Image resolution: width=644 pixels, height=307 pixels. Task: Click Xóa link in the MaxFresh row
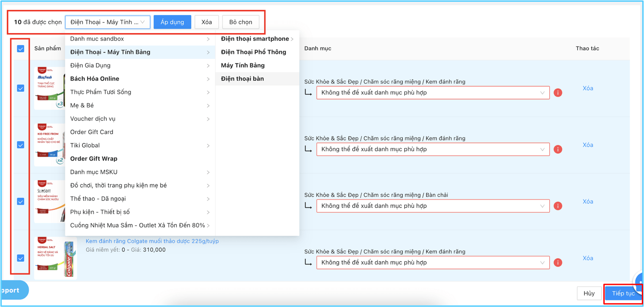(587, 88)
